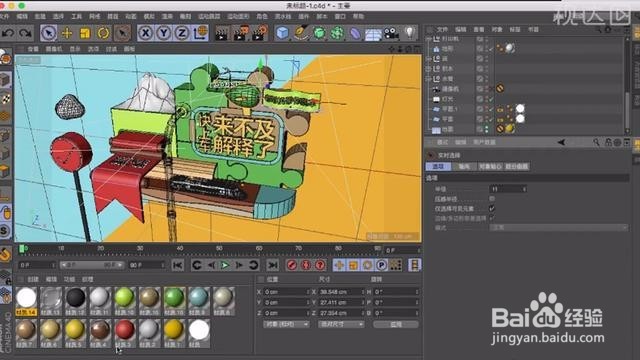Toggle Y axis lock
The height and width of the screenshot is (360, 640).
[x=164, y=33]
